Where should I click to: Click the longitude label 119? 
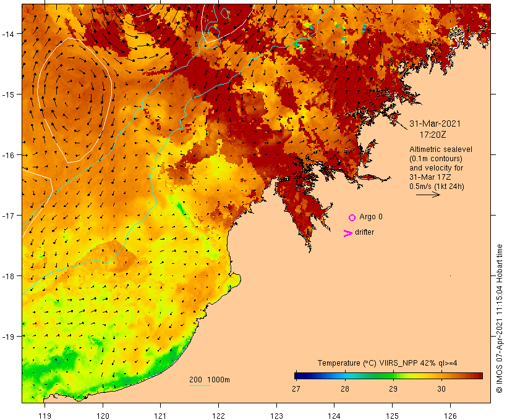[45, 416]
